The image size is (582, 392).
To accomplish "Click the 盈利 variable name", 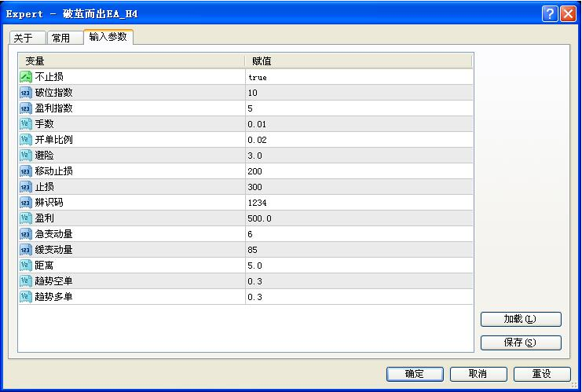I will [x=45, y=218].
